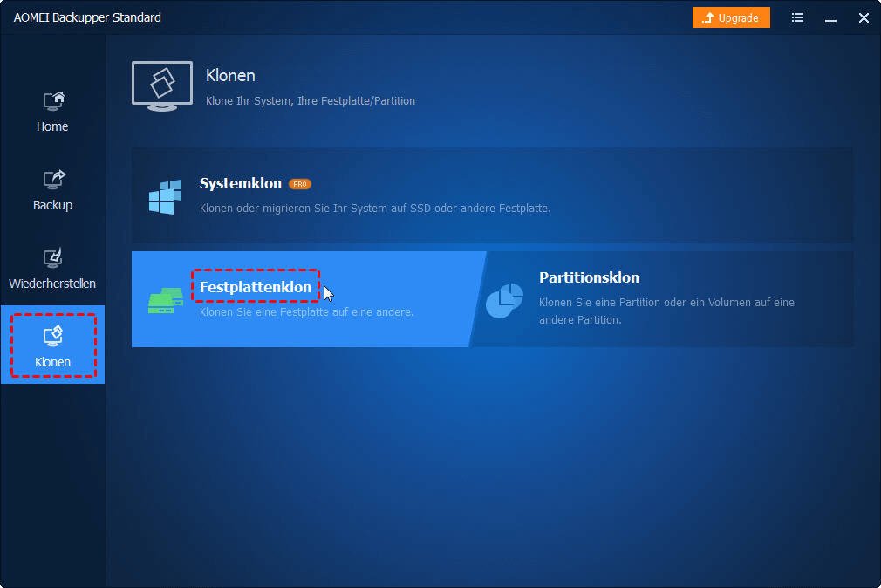Image resolution: width=881 pixels, height=588 pixels.
Task: Close the AOMEI Backupper window
Action: pos(864,18)
